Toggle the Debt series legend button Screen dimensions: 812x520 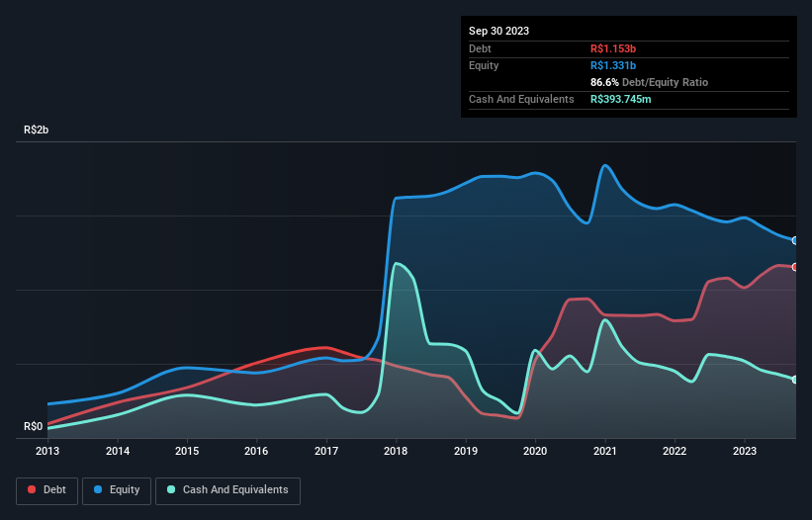[x=46, y=490]
